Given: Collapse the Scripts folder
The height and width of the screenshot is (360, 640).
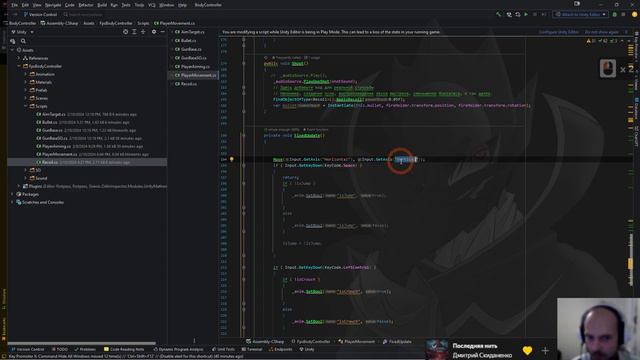Looking at the screenshot, I should click(x=25, y=106).
